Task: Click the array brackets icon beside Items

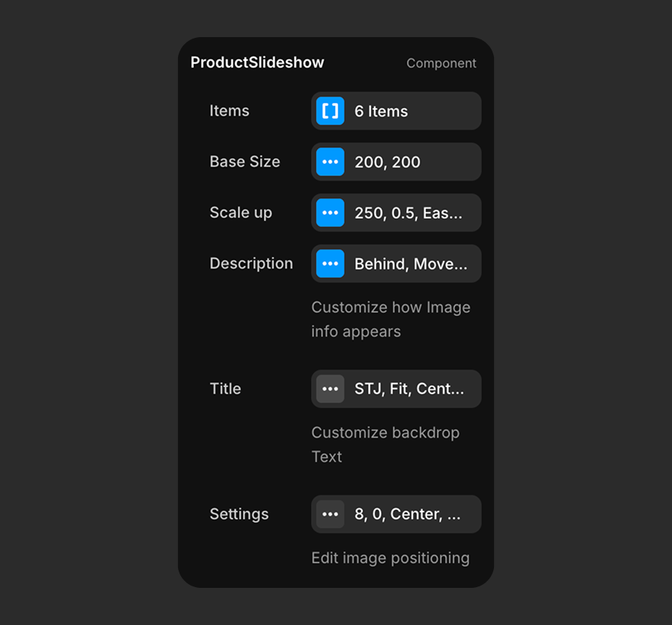Action: (x=330, y=111)
